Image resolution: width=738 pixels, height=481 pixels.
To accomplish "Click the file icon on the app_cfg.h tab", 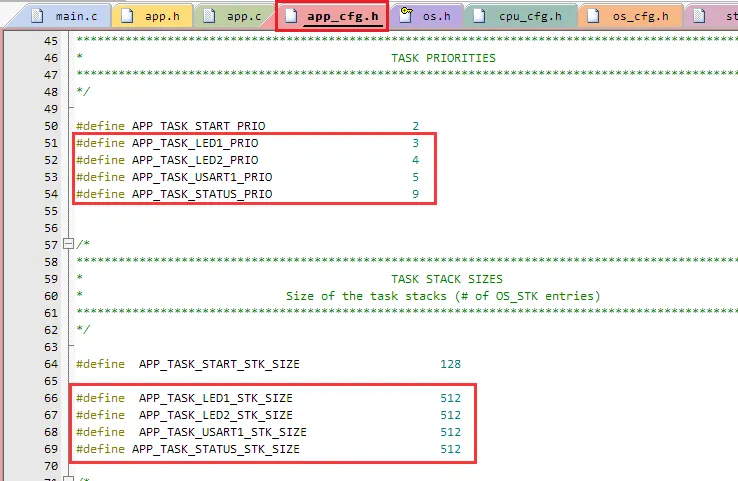I will 291,16.
